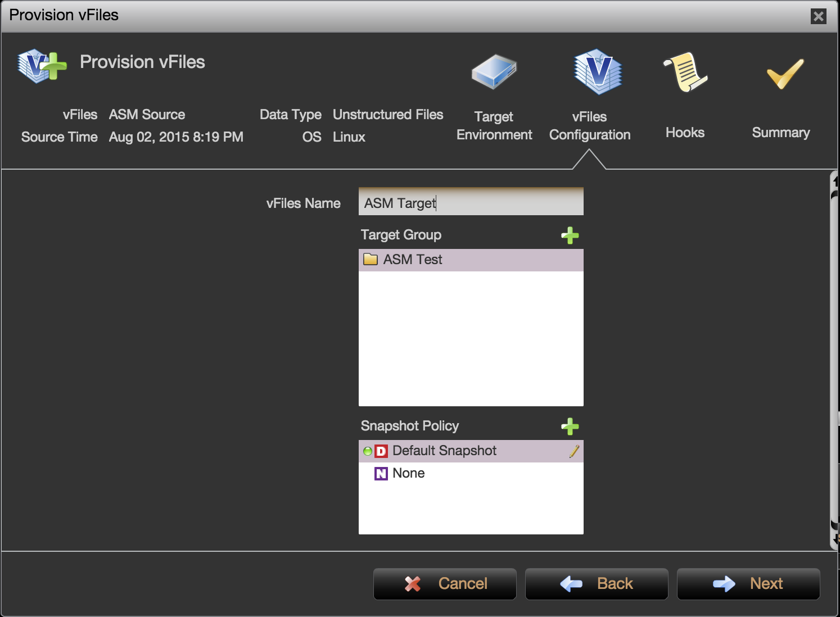Jump to the Summary checkmark icon
The width and height of the screenshot is (840, 617).
pos(784,74)
